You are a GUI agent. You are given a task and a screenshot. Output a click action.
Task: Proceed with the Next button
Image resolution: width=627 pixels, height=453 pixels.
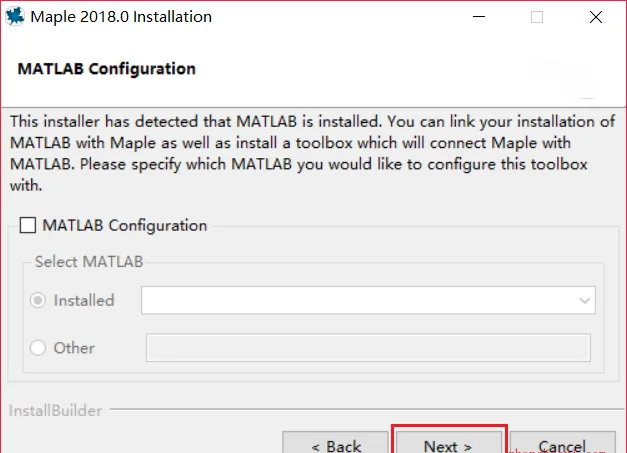tap(449, 443)
